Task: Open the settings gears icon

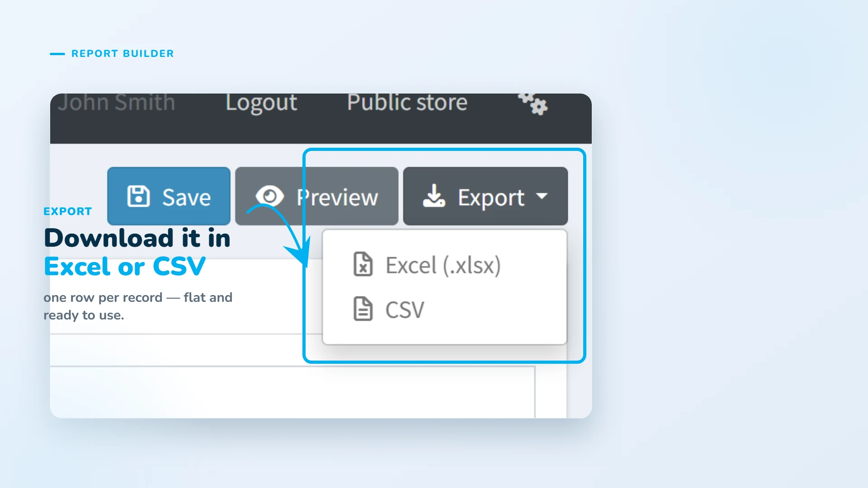Action: 533,104
